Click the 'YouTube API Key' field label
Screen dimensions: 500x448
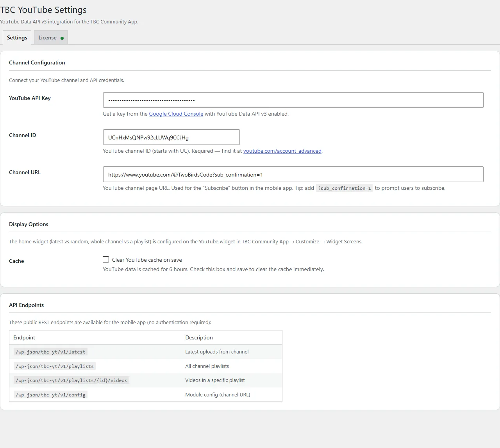point(30,98)
